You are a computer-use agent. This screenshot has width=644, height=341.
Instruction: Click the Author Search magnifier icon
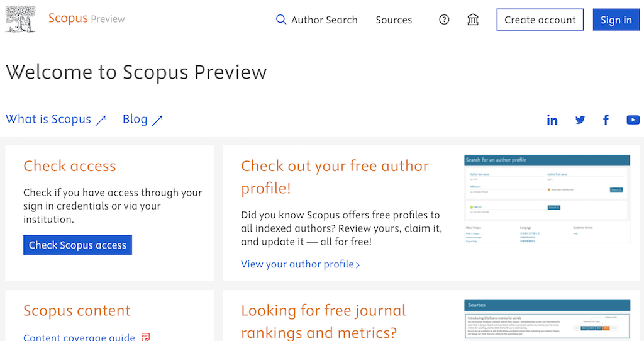click(281, 20)
